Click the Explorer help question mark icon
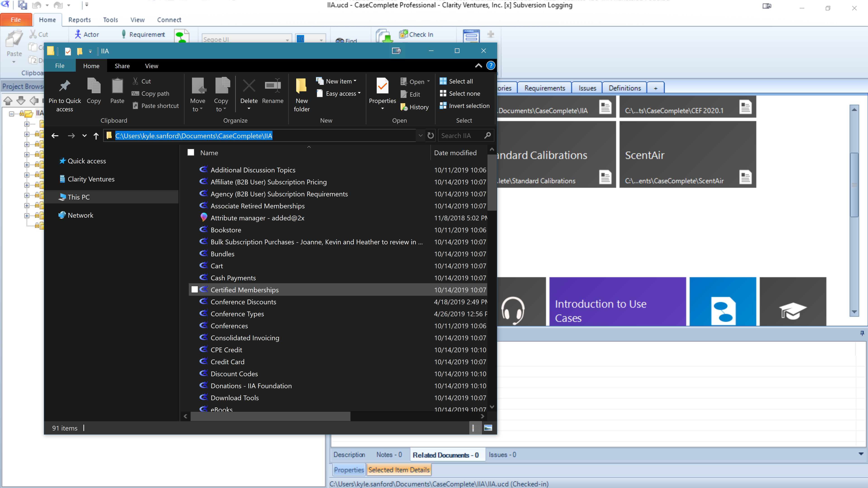The height and width of the screenshot is (488, 868). click(491, 65)
